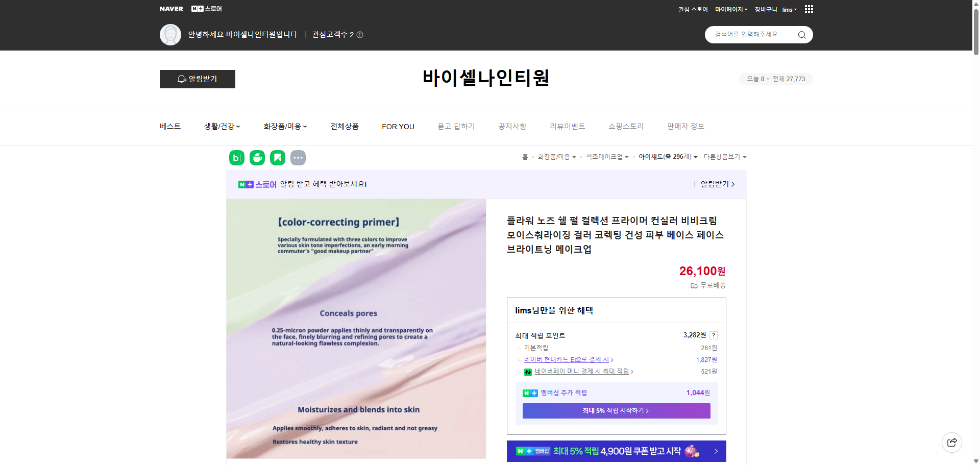Share product to Naver Blog
The width and height of the screenshot is (980, 465).
point(236,158)
